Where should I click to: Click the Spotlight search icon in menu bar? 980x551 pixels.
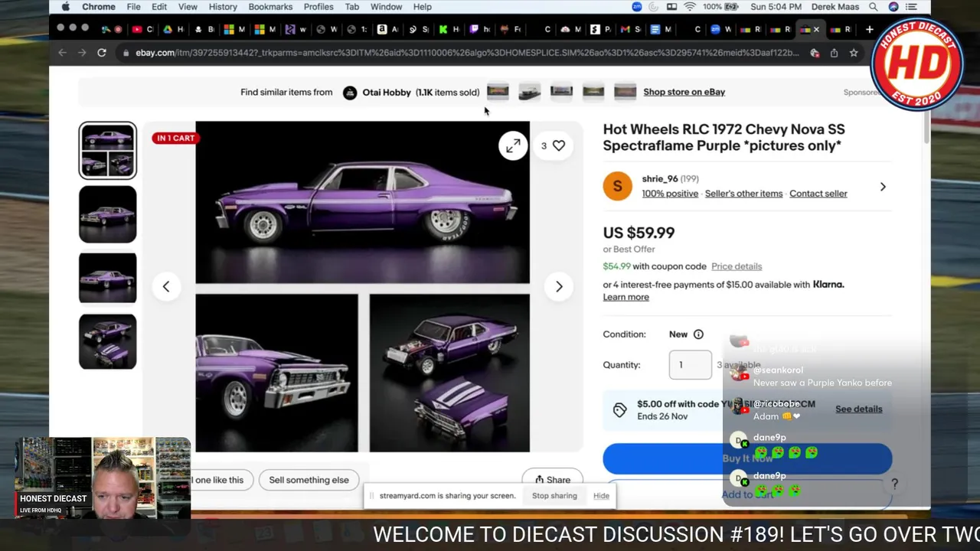pos(873,7)
